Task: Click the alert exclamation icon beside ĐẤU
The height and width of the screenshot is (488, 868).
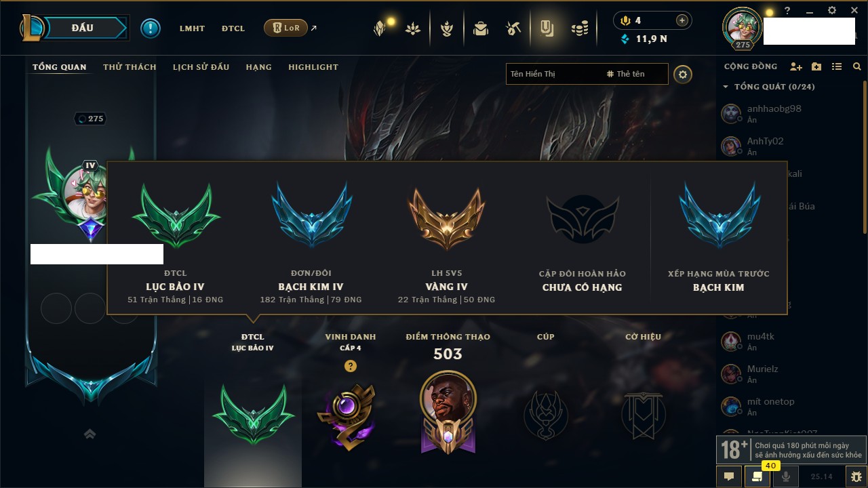Action: 151,28
